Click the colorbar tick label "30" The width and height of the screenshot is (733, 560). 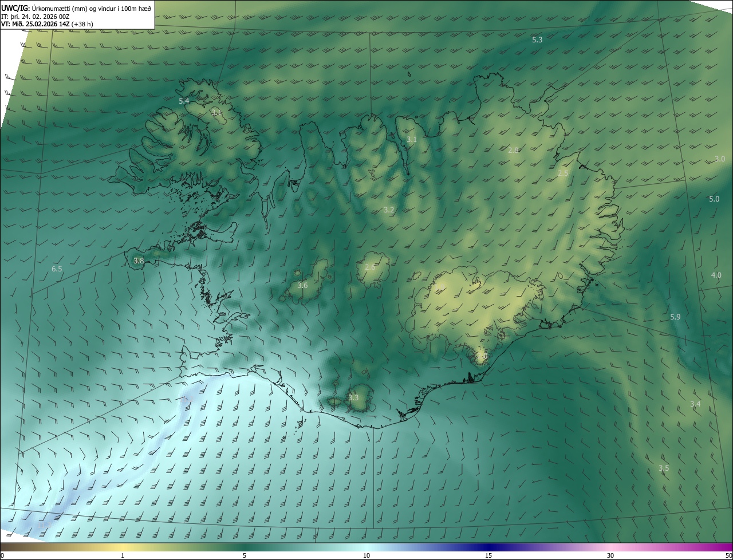pos(610,555)
